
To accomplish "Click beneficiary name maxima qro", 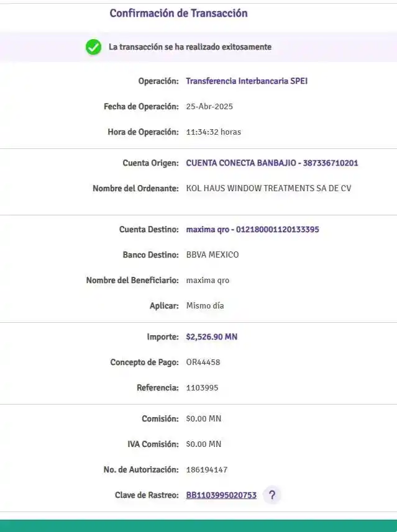I will pos(208,281).
